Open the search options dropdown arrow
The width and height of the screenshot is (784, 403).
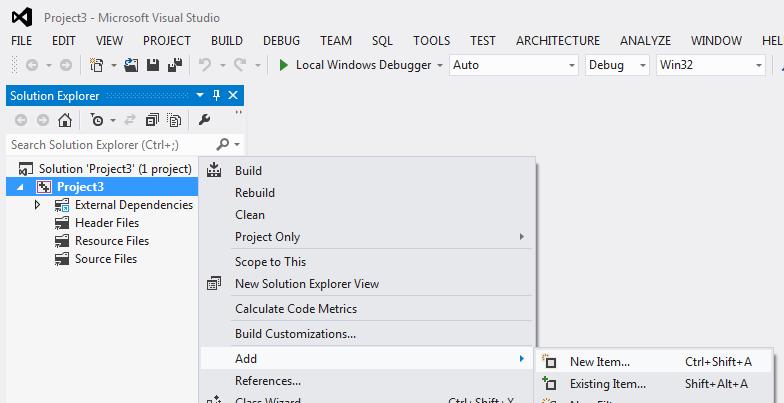[237, 145]
